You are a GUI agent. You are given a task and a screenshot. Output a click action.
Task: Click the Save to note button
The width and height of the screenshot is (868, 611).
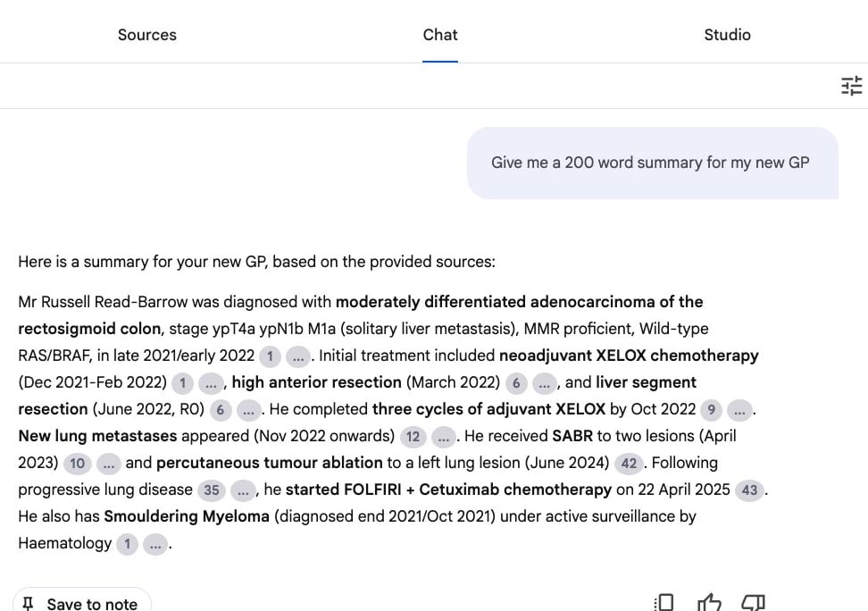tap(82, 604)
